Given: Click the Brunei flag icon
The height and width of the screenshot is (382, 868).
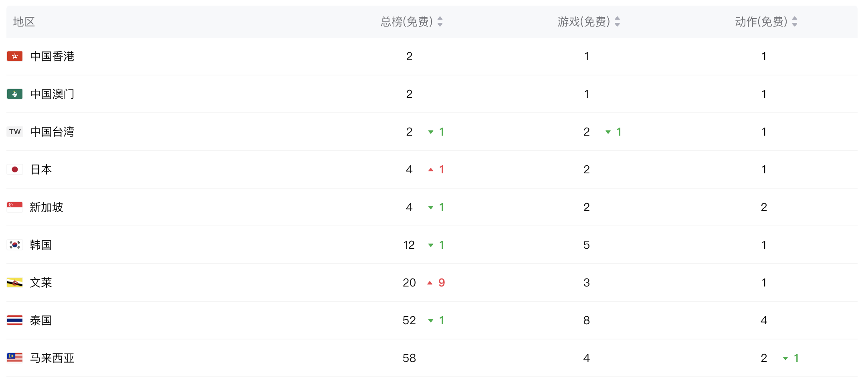Looking at the screenshot, I should pos(14,282).
